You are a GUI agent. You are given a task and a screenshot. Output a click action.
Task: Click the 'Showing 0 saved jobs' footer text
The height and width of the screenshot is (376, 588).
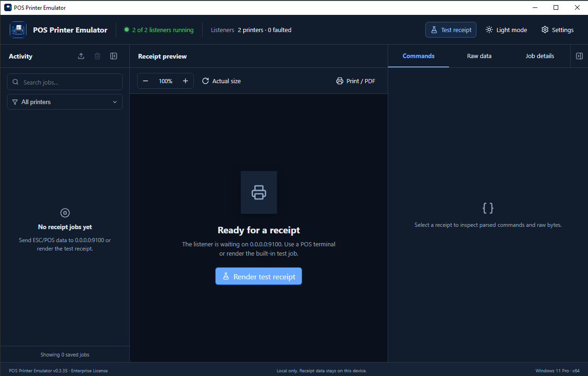click(x=65, y=355)
